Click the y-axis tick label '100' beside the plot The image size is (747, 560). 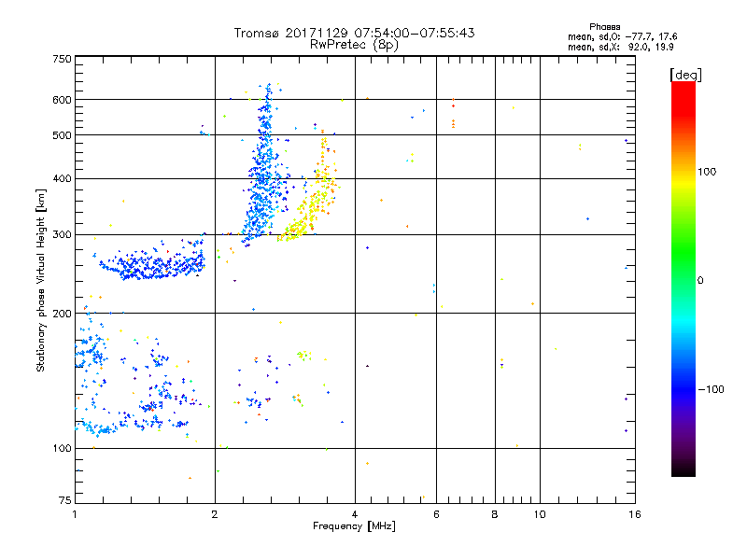pyautogui.click(x=62, y=448)
